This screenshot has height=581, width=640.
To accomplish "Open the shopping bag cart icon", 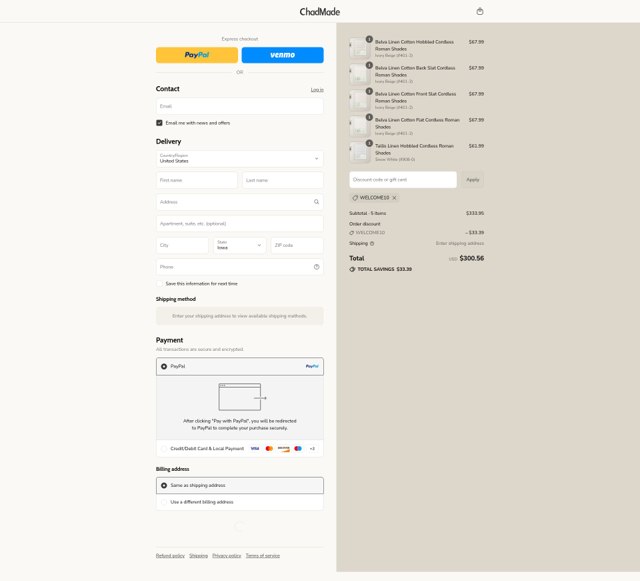I will [x=480, y=11].
